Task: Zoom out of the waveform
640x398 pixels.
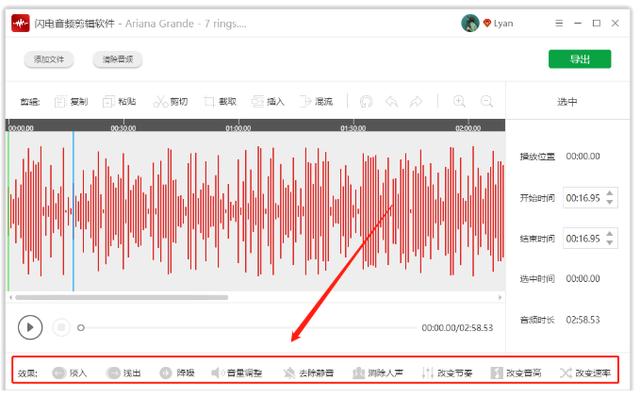Action: point(487,101)
